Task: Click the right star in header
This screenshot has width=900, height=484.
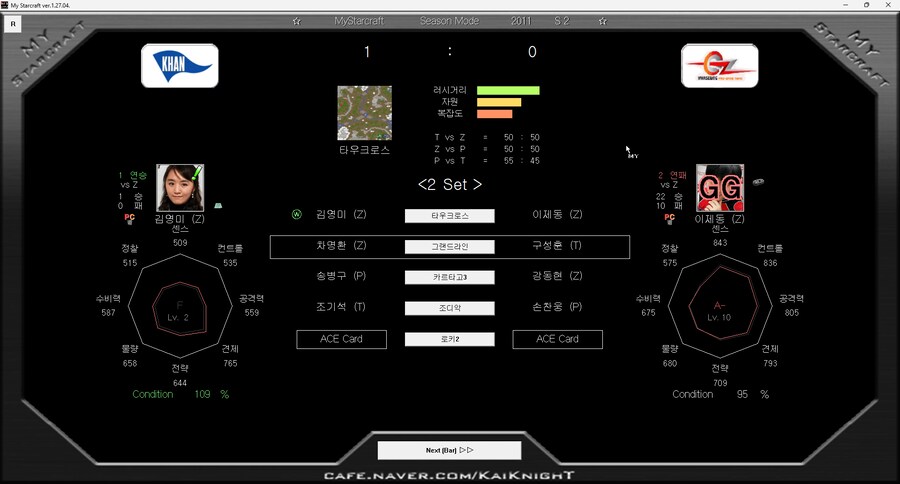Action: (602, 21)
